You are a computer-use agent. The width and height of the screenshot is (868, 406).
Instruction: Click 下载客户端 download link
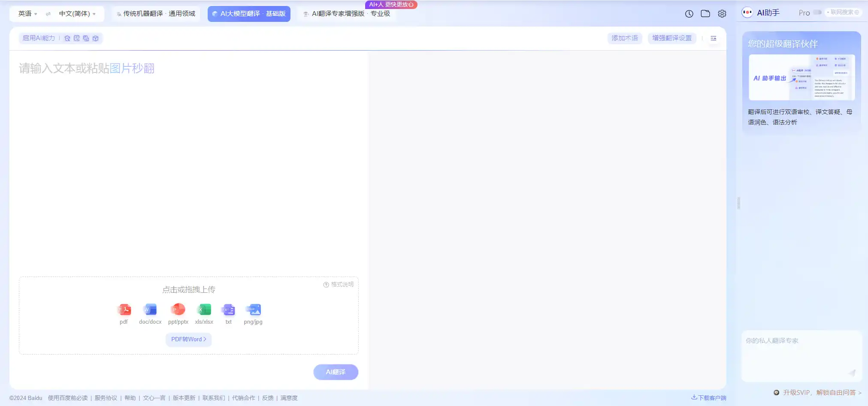point(709,398)
